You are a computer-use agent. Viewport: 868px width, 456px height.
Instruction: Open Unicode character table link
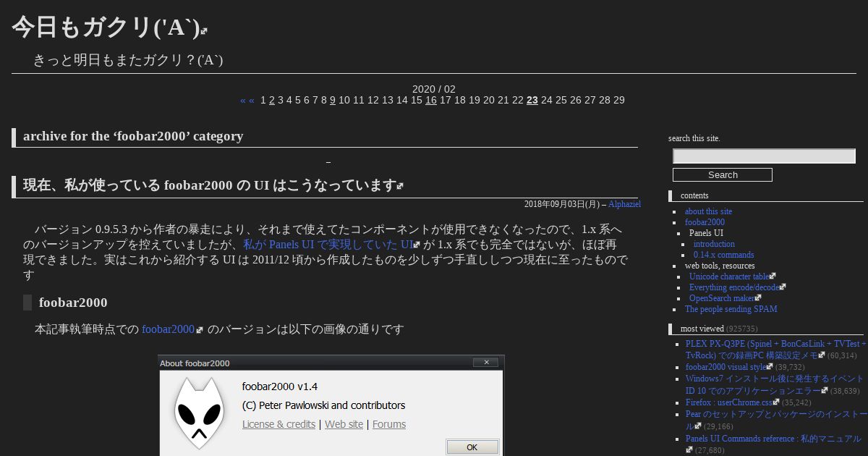(729, 276)
